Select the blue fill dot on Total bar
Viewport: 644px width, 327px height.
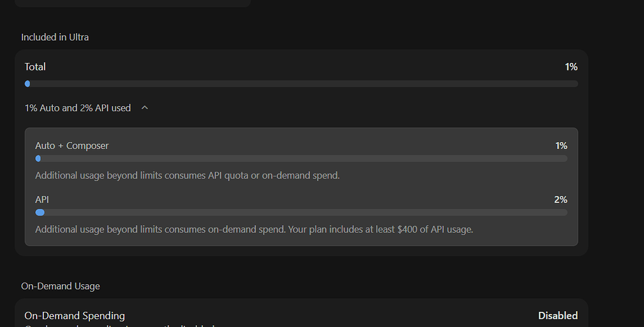click(28, 84)
